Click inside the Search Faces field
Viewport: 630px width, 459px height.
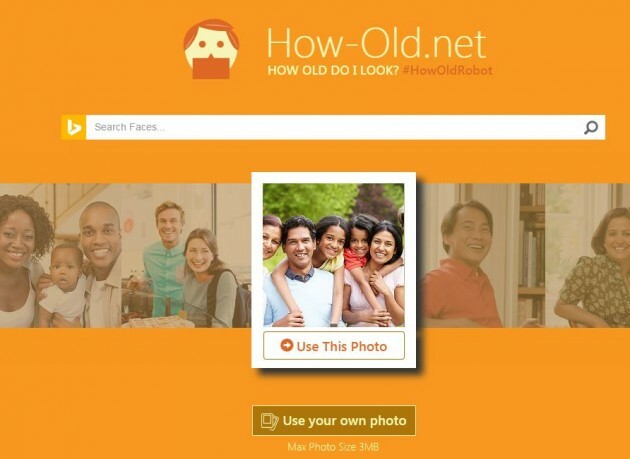333,127
